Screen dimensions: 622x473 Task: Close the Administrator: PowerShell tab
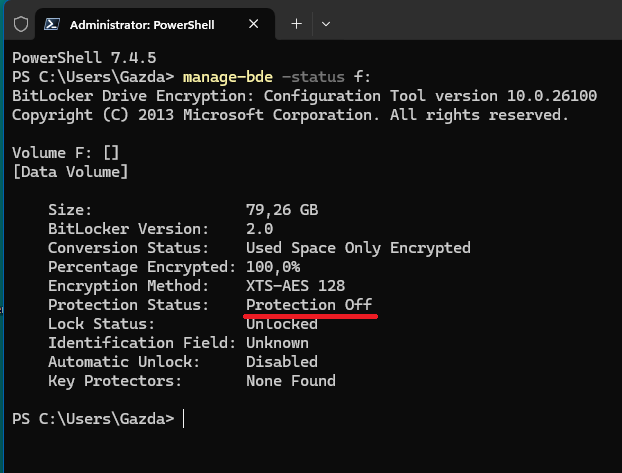pyautogui.click(x=253, y=24)
